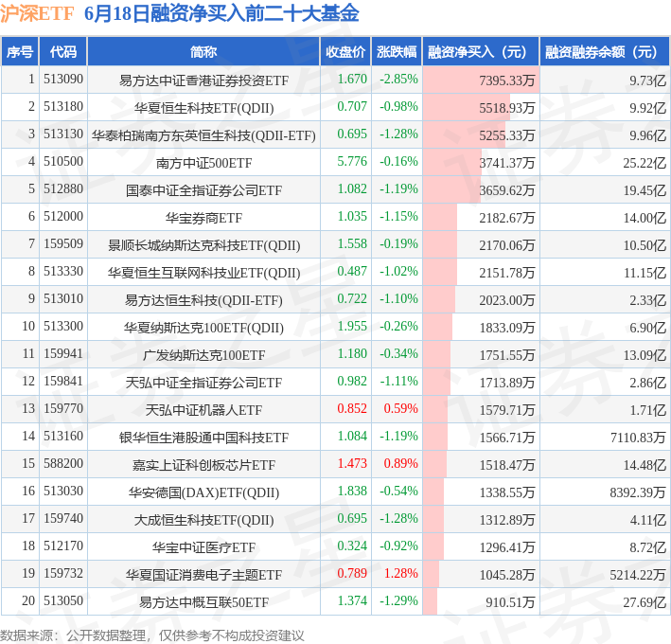
Task: Click the 沪深ETF title label
Action: tap(37, 13)
